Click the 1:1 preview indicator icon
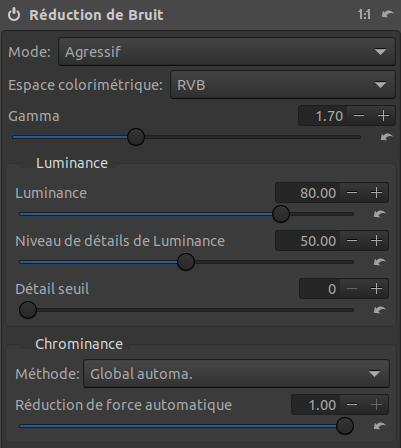This screenshot has width=401, height=448. click(364, 15)
